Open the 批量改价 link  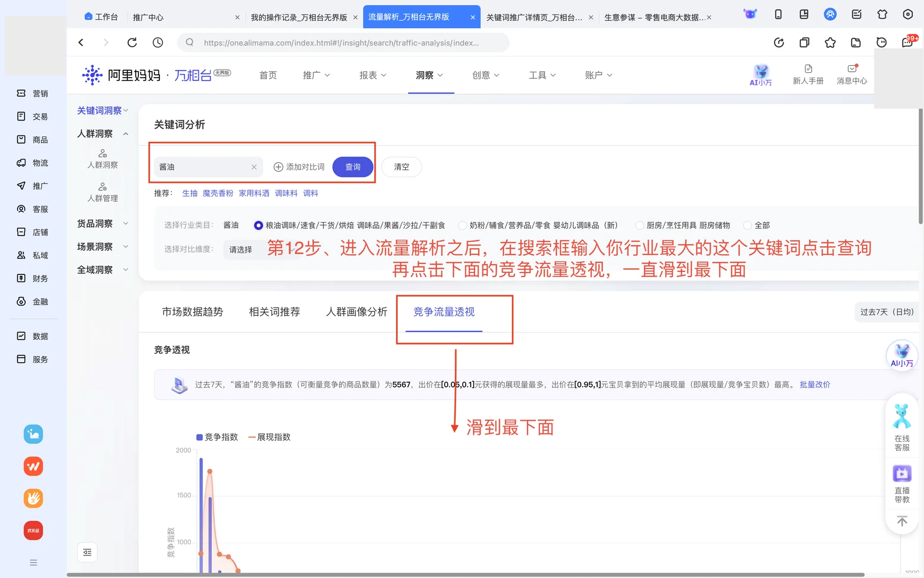pos(814,384)
